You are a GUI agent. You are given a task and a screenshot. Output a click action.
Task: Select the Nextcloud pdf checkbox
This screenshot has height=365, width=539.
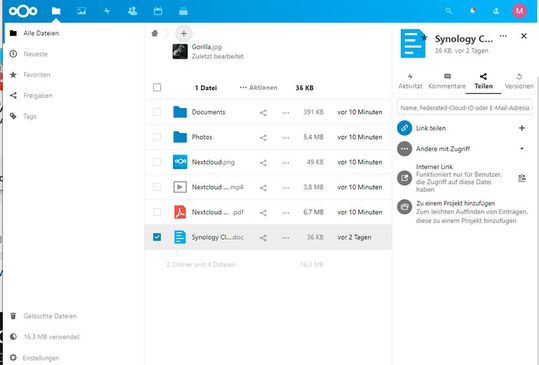(x=157, y=212)
